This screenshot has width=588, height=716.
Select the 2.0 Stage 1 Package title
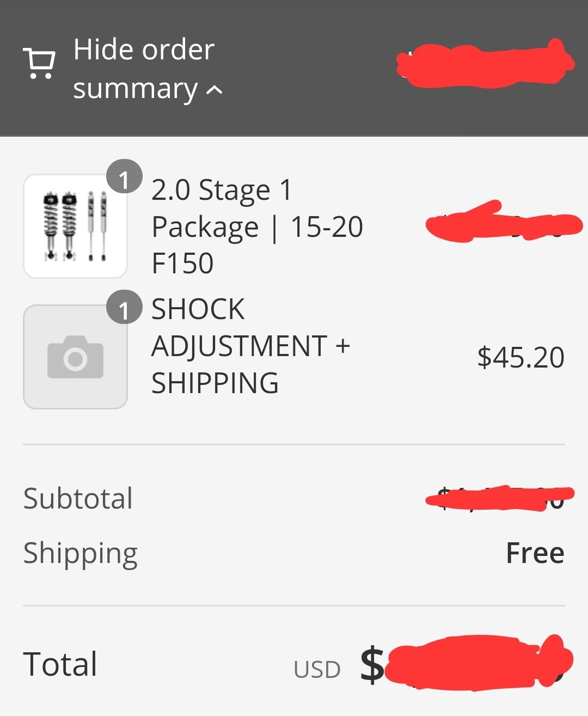coord(257,227)
